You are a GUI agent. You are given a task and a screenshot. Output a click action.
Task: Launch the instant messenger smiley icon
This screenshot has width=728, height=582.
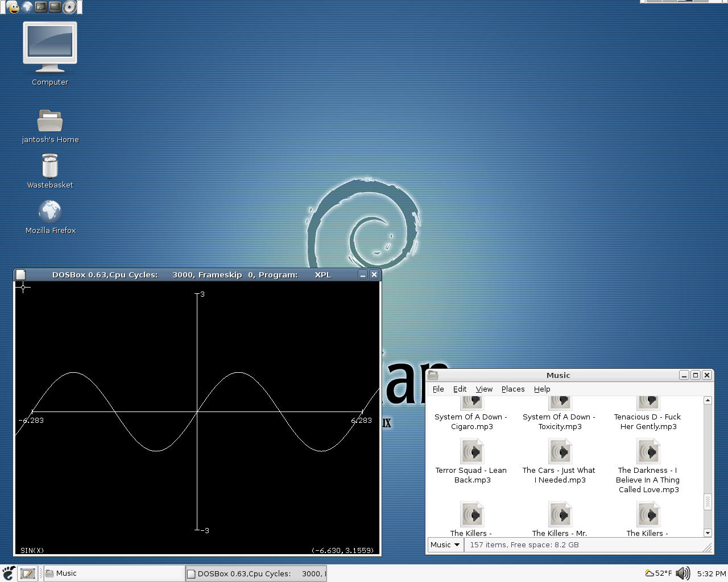point(13,7)
